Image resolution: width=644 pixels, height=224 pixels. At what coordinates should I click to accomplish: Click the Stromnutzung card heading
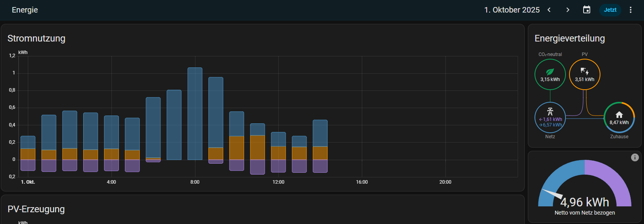[x=36, y=38]
